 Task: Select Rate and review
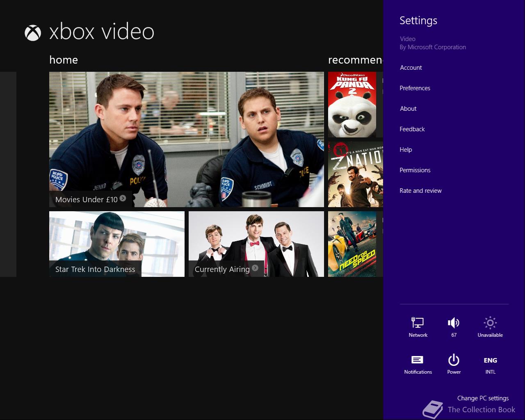pyautogui.click(x=421, y=191)
